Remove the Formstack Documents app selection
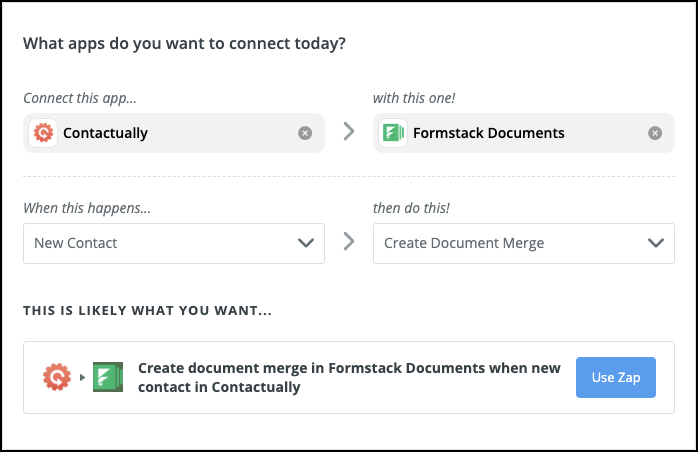 tap(655, 133)
